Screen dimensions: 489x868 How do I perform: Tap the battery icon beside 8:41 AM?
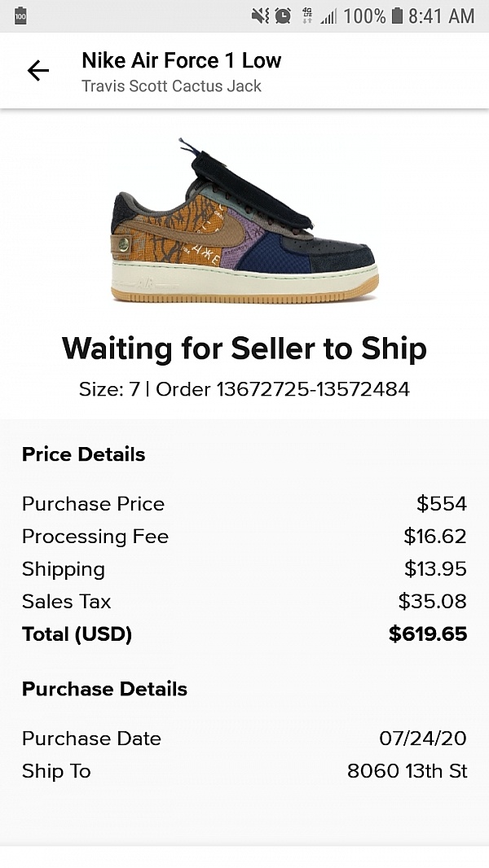[397, 15]
